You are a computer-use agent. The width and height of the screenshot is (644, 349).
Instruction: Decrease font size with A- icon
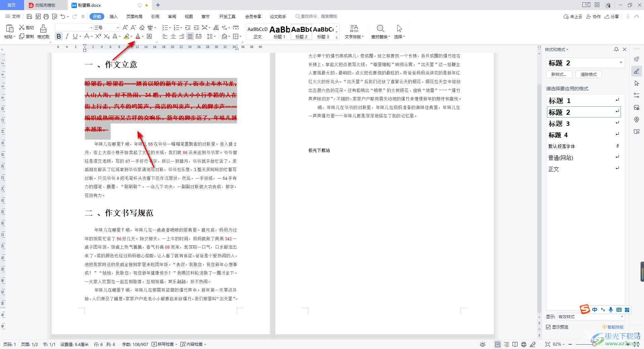tap(133, 28)
